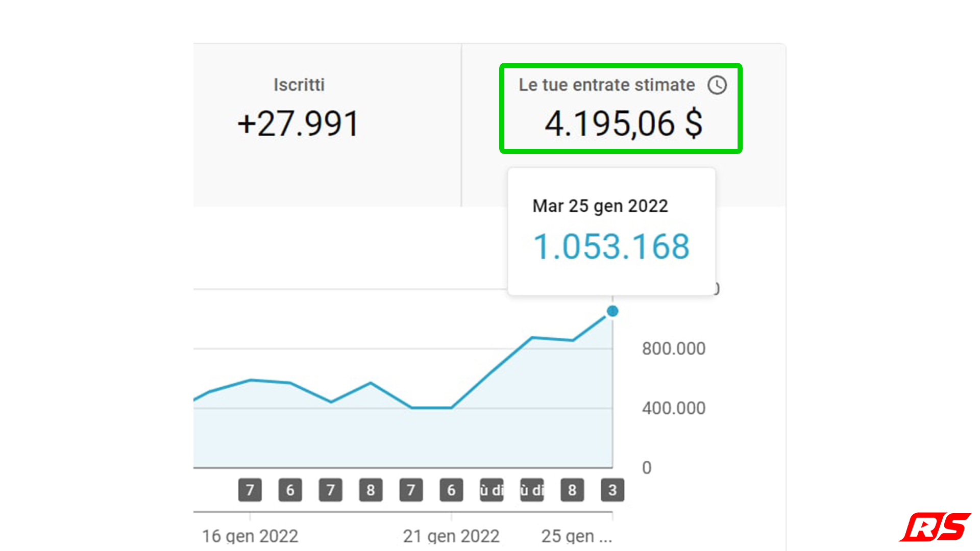Screen dimensions: 980x551
Task: Click the 800.000 axis label
Action: pos(674,348)
